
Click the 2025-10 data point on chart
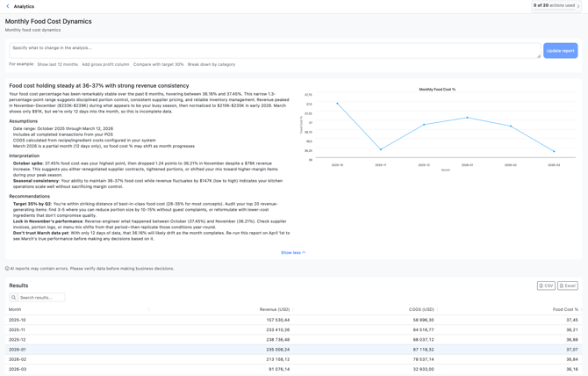coord(337,104)
